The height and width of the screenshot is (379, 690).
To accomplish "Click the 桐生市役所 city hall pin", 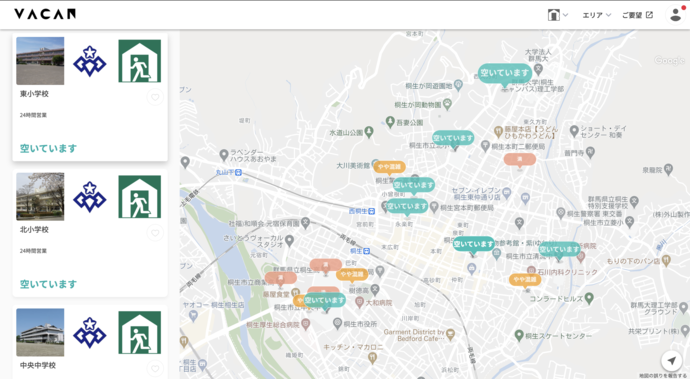I will tap(337, 324).
